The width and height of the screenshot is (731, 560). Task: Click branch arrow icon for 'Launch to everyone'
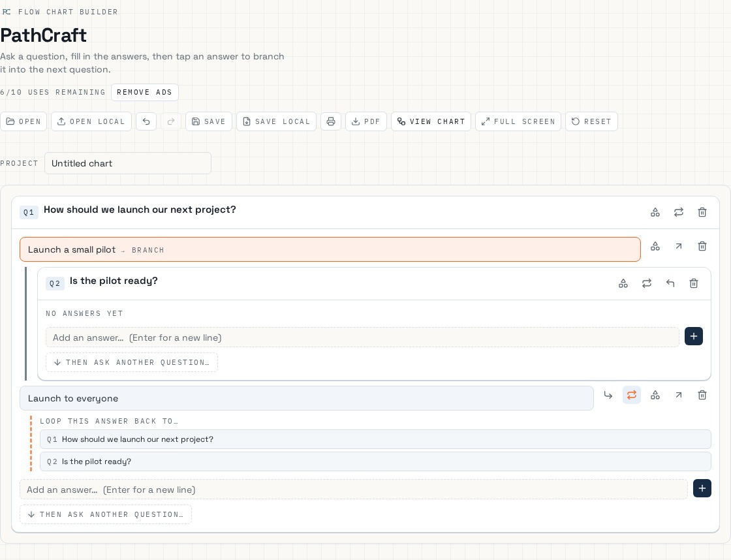tap(608, 395)
